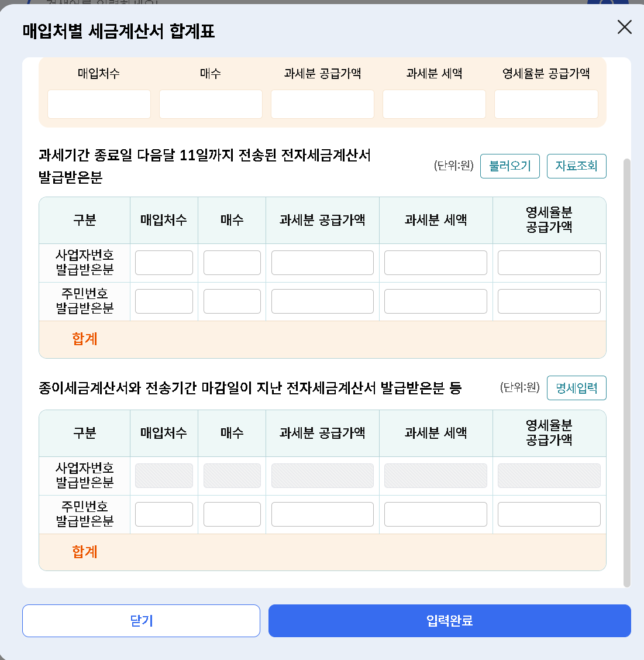644x660 pixels.
Task: Select paper 주민번호 발급받은분 매입처수 field
Action: 164,514
